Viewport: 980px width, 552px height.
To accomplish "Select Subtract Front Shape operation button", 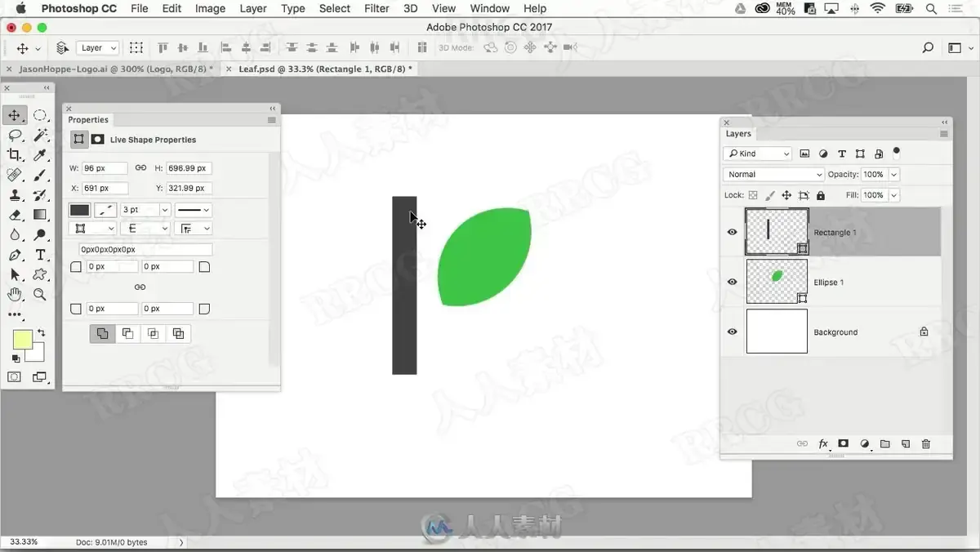I will [x=127, y=333].
